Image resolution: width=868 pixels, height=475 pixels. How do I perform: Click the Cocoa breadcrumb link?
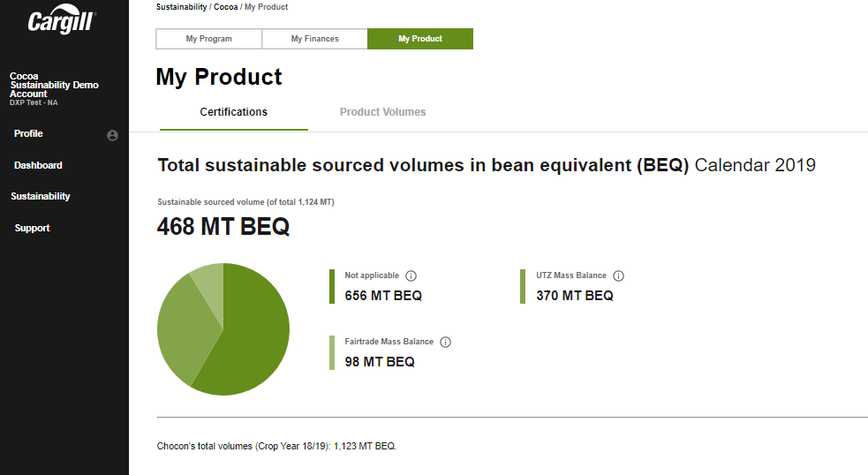point(226,7)
